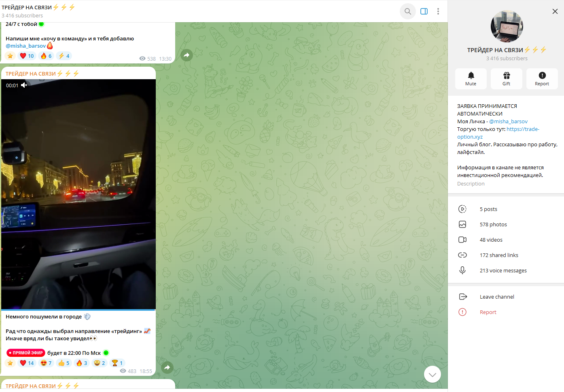564x392 pixels.
Task: Add heart-eyes reaction with count 7
Action: click(x=46, y=363)
